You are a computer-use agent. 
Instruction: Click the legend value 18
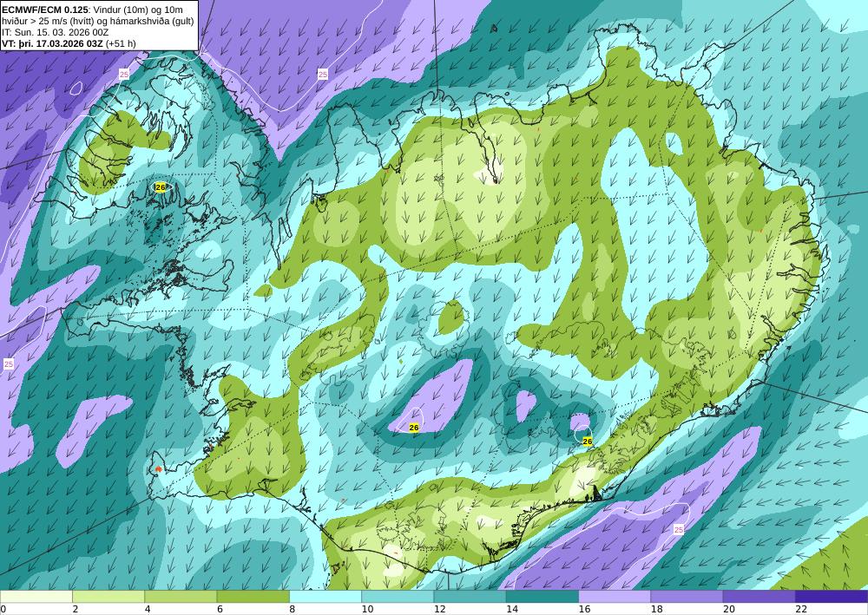click(656, 610)
